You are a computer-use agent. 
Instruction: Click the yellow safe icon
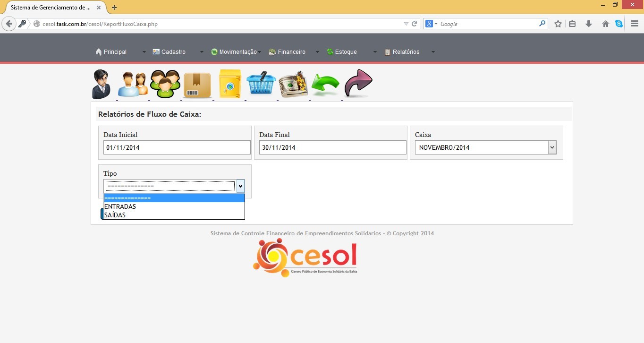click(x=230, y=84)
